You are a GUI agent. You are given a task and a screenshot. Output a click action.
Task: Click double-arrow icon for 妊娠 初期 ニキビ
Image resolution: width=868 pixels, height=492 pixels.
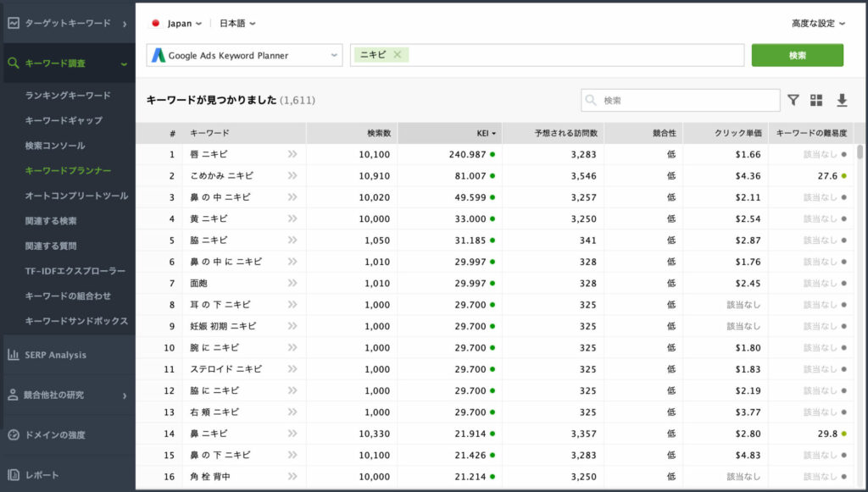tap(292, 326)
